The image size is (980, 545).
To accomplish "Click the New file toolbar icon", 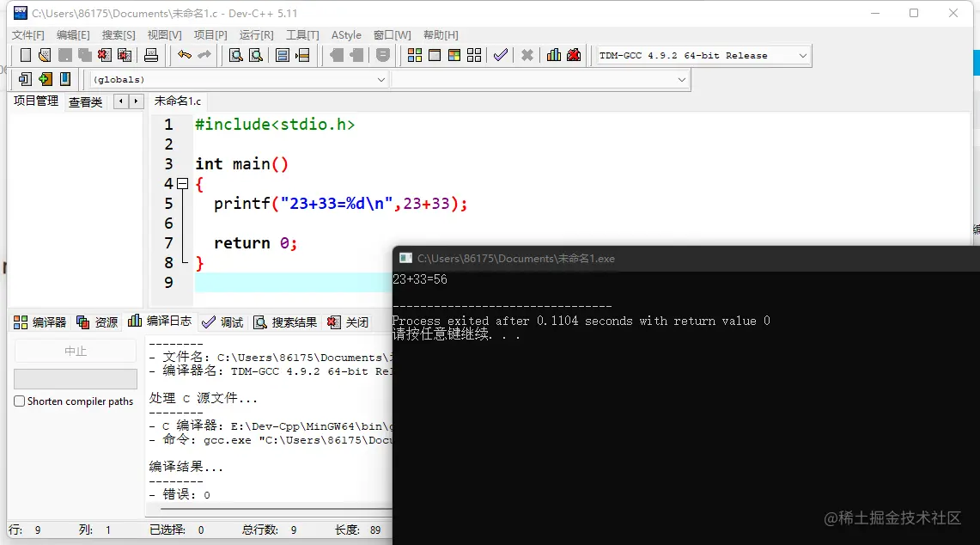I will click(x=26, y=55).
